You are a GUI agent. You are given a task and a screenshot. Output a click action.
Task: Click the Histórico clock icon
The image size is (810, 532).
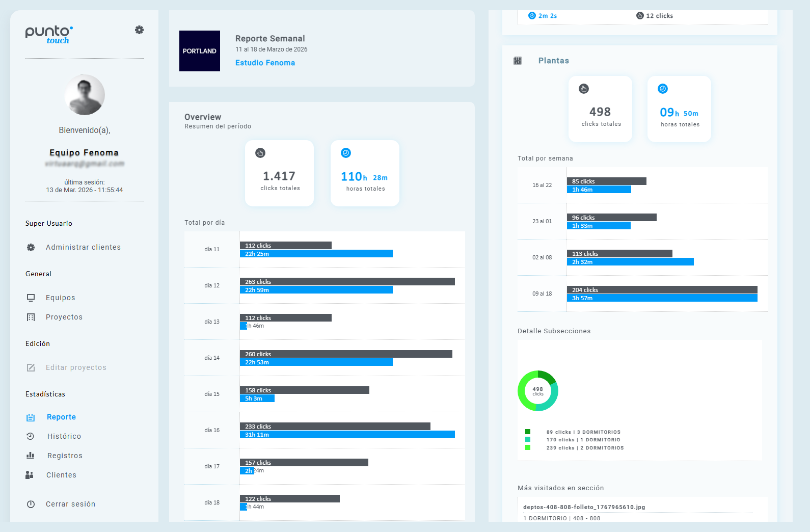click(31, 436)
